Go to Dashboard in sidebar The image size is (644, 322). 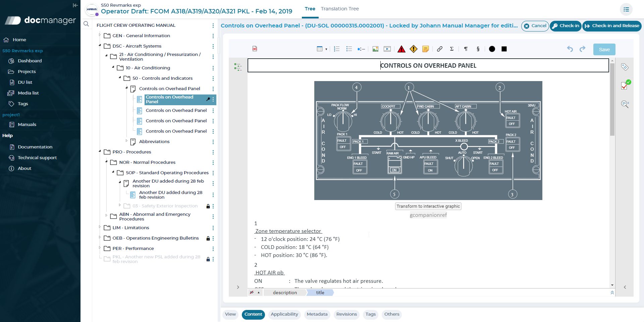coord(30,61)
